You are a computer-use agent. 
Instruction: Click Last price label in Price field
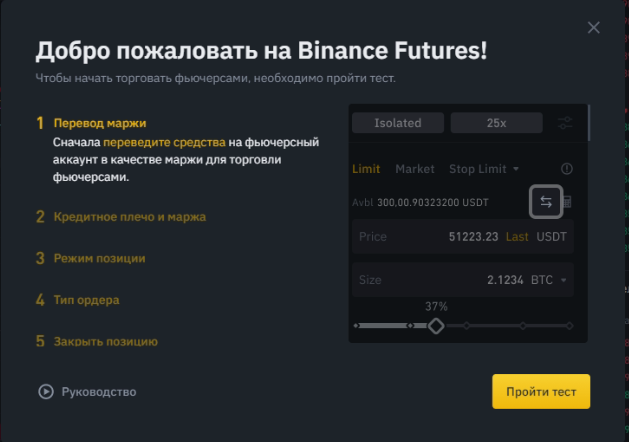(516, 237)
